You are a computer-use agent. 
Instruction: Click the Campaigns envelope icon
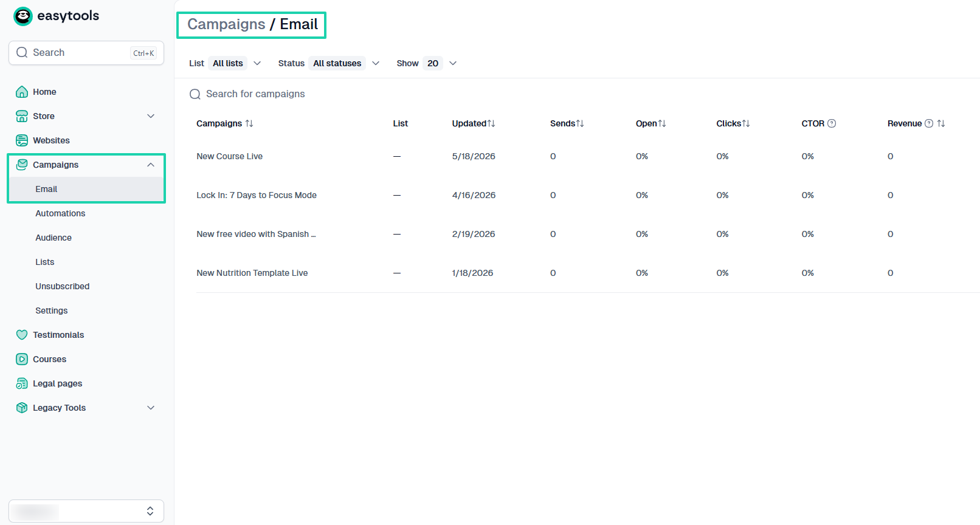(22, 165)
